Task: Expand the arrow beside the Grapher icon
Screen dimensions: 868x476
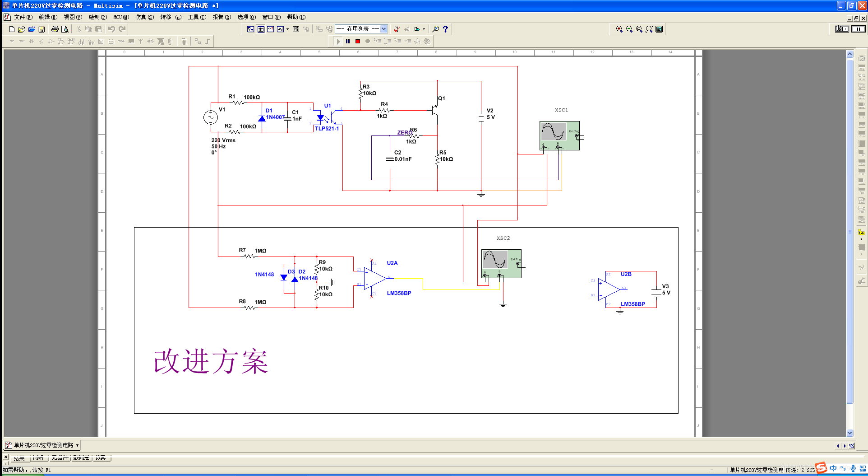Action: coord(287,29)
